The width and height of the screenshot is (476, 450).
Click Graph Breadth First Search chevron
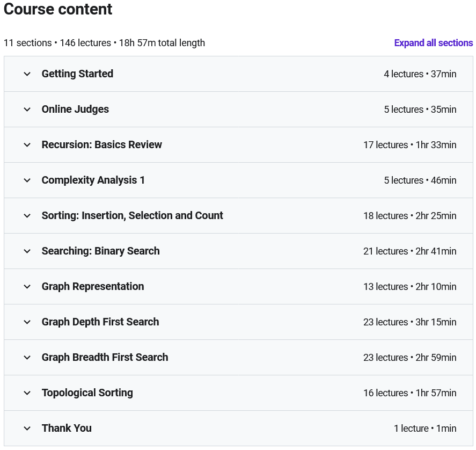(27, 358)
